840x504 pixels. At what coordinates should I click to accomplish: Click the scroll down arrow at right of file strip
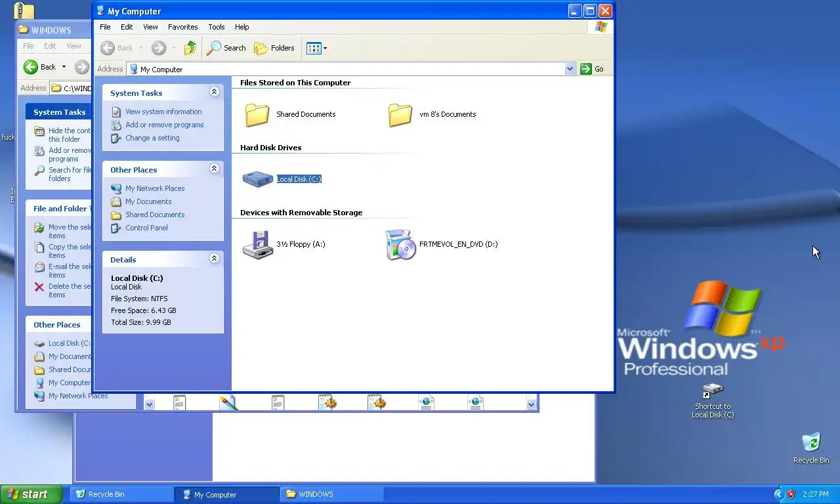point(531,404)
